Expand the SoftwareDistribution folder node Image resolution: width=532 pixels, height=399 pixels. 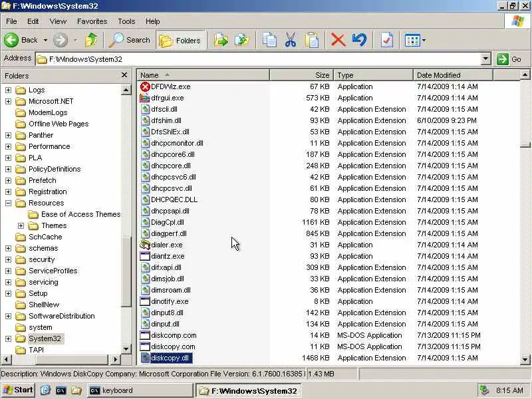click(x=8, y=316)
